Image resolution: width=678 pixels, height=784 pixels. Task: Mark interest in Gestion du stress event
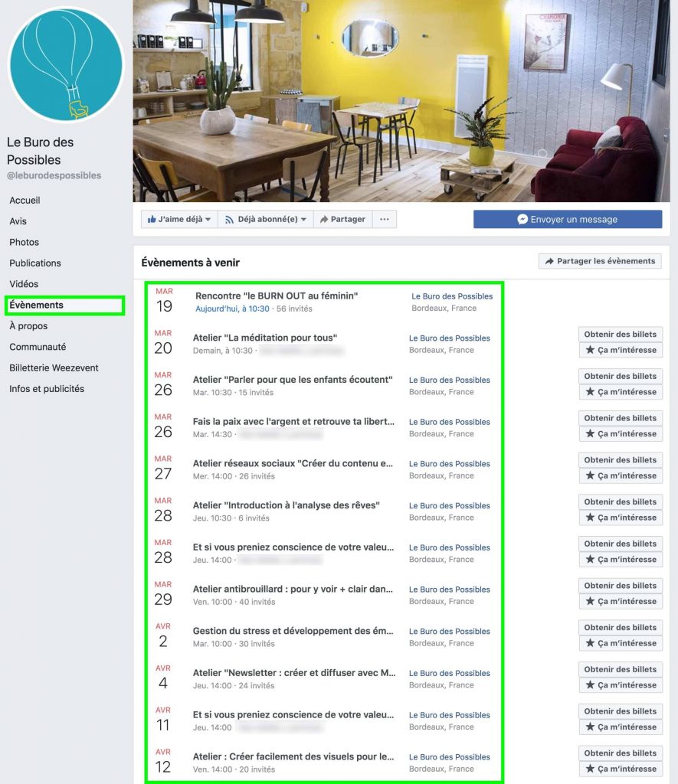point(621,643)
